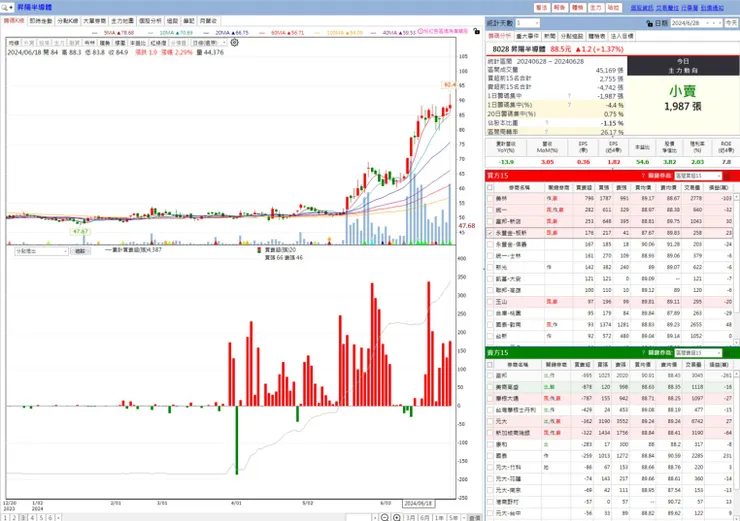Switch to 分點K線 tab

point(67,21)
